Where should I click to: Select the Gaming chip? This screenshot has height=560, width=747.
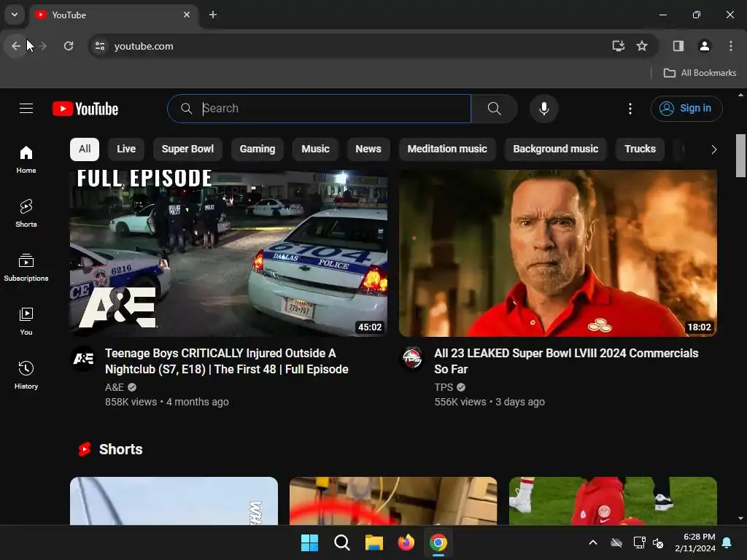(258, 149)
